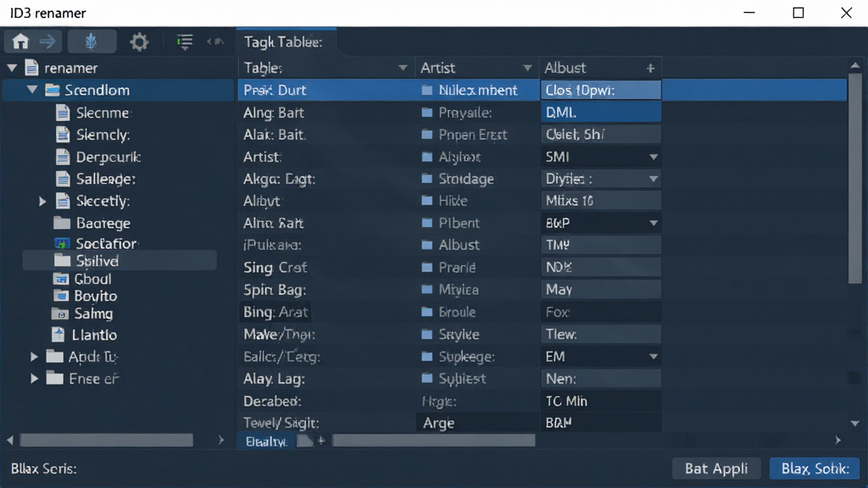Click the Home icon in toolbar

tap(20, 42)
